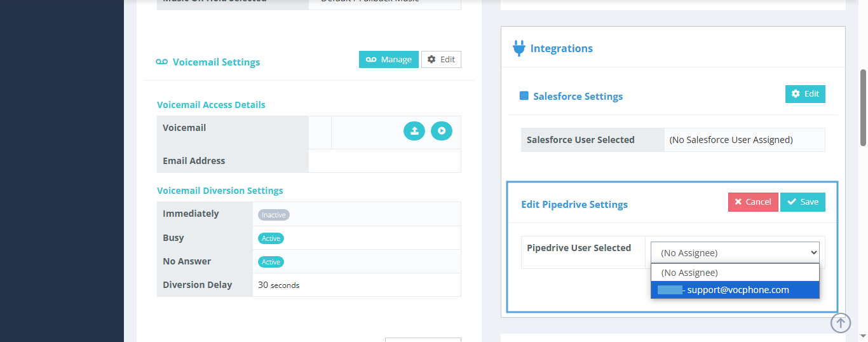Select the support@vocphone.com assignee option
Image resolution: width=868 pixels, height=342 pixels.
pos(737,290)
